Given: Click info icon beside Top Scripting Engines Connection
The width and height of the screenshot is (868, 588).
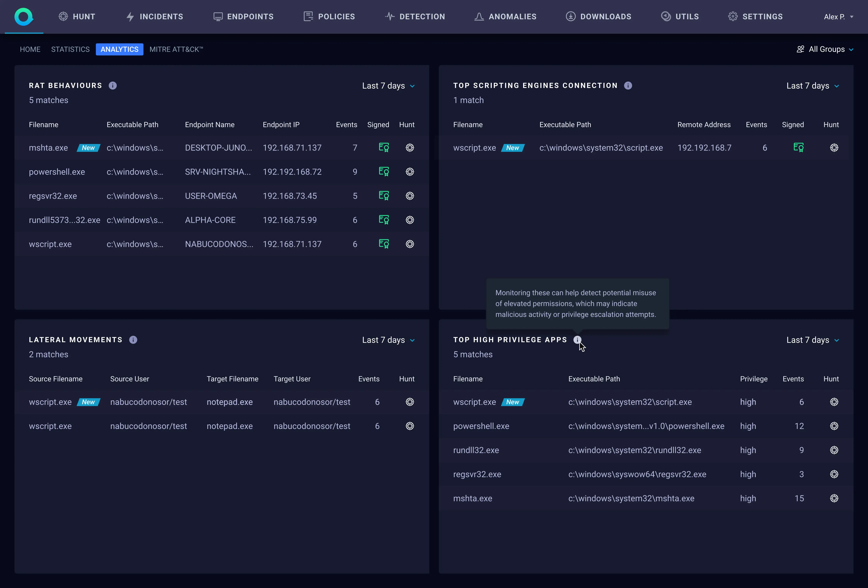Looking at the screenshot, I should point(628,85).
